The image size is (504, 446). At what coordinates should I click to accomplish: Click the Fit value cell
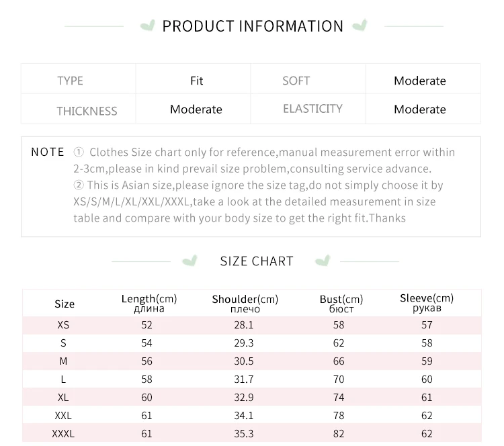coord(193,79)
